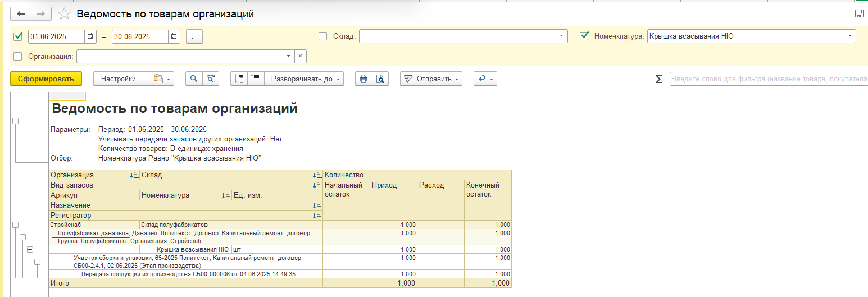
Task: Add report to favorites with star icon
Action: pyautogui.click(x=65, y=14)
